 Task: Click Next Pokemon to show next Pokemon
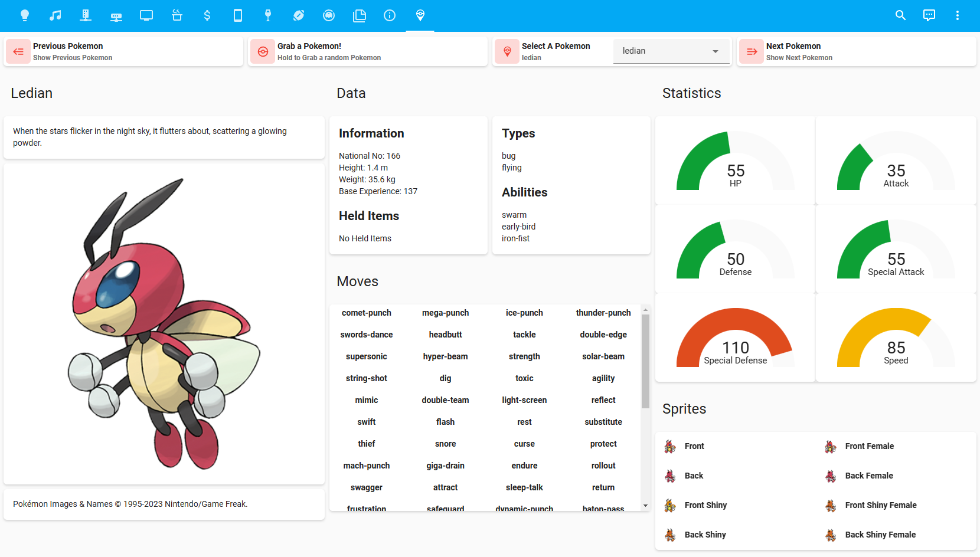(x=855, y=51)
